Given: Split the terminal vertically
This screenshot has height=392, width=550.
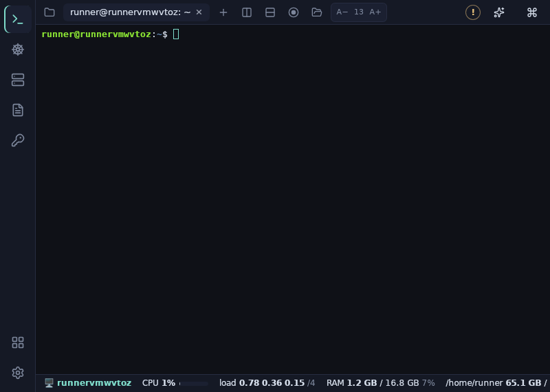Looking at the screenshot, I should [x=247, y=12].
